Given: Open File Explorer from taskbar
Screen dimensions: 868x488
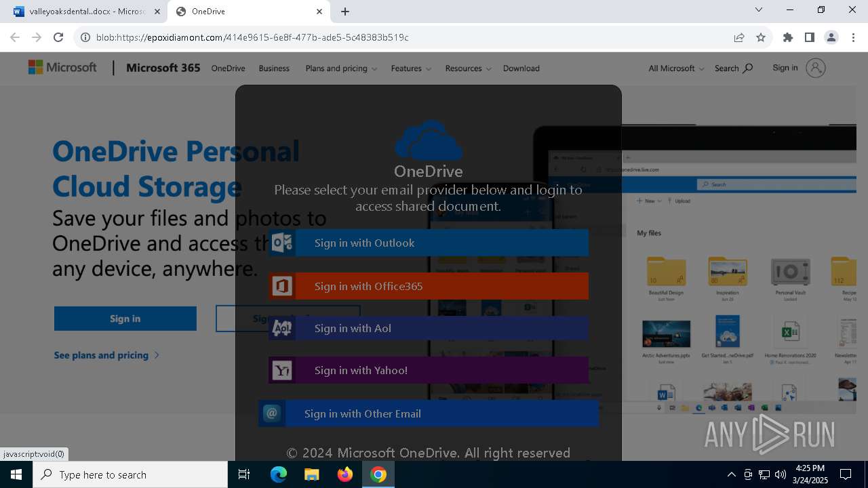Looking at the screenshot, I should click(311, 474).
